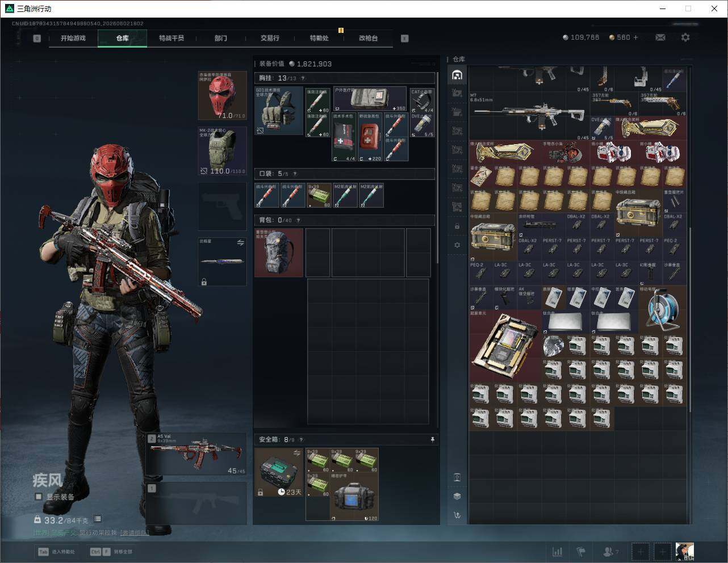
Task: Pin the safe box section
Action: [x=432, y=439]
